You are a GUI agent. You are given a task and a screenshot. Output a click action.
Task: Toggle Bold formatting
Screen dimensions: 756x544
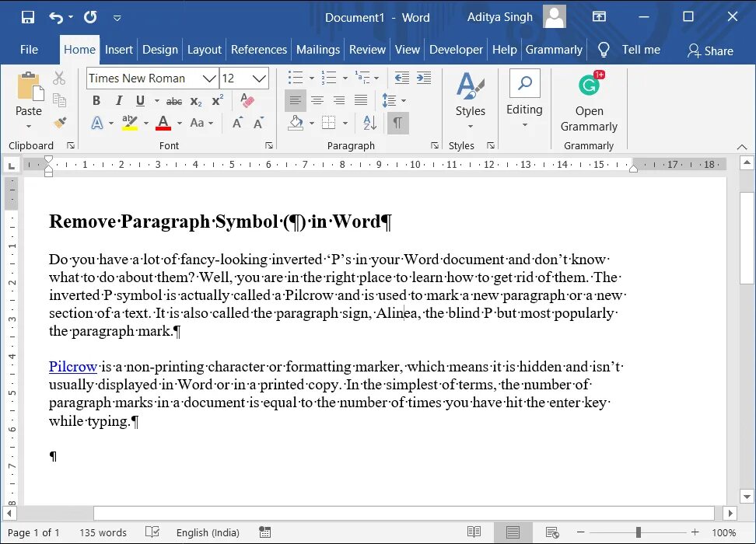(96, 101)
